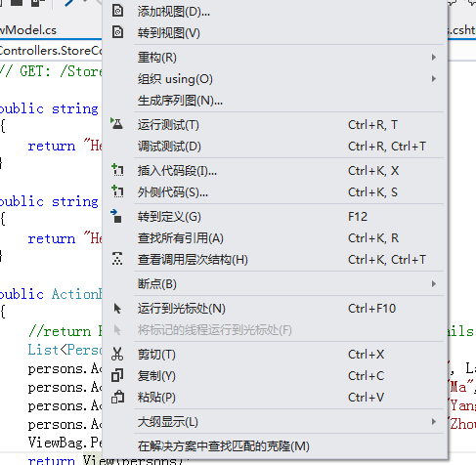Click the copy icon beside 复制

pos(117,375)
